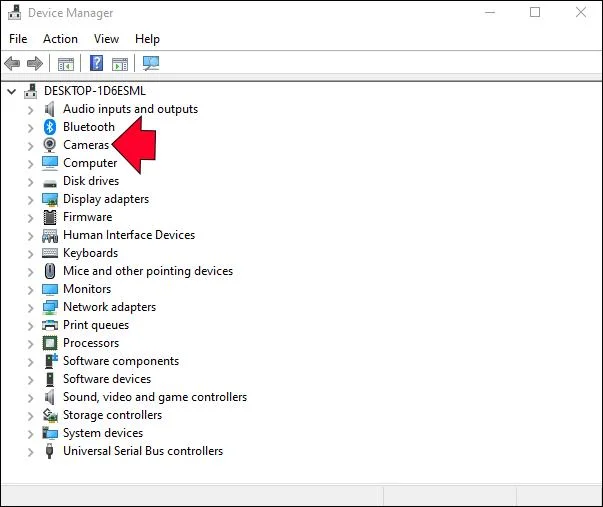
Task: Click the Bluetooth category icon
Action: point(50,127)
